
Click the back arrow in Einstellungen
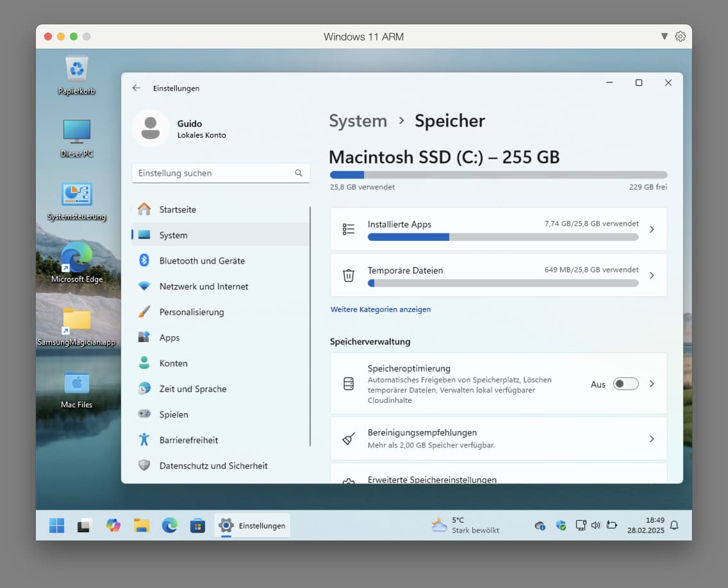(x=136, y=88)
